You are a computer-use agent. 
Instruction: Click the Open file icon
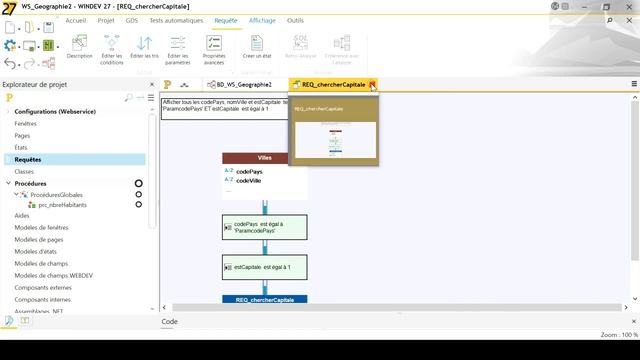click(29, 28)
